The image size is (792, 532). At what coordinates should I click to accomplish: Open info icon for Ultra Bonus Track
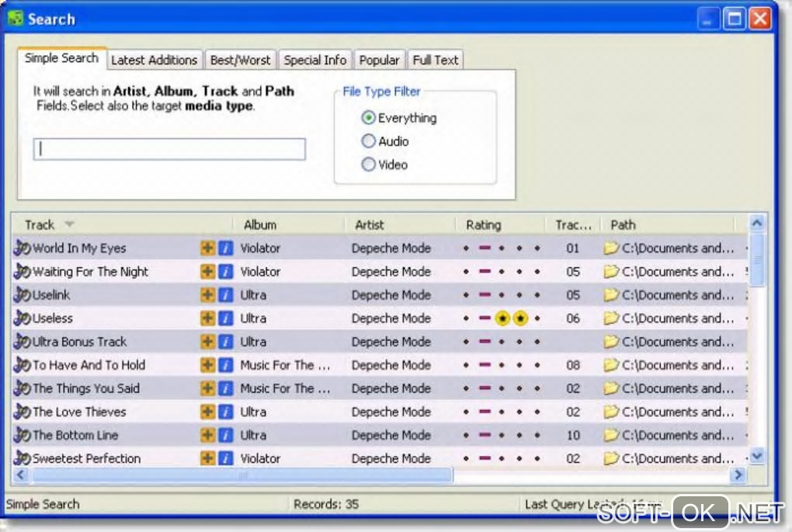click(x=225, y=342)
